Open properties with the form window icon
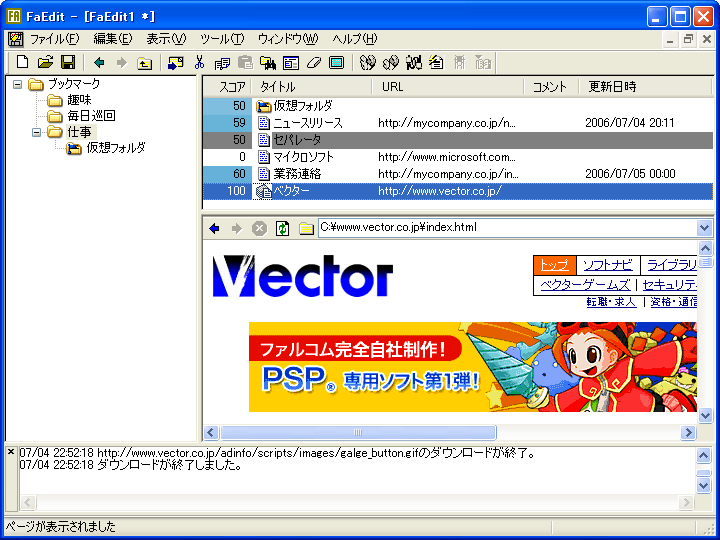This screenshot has width=720, height=540. pyautogui.click(x=291, y=62)
